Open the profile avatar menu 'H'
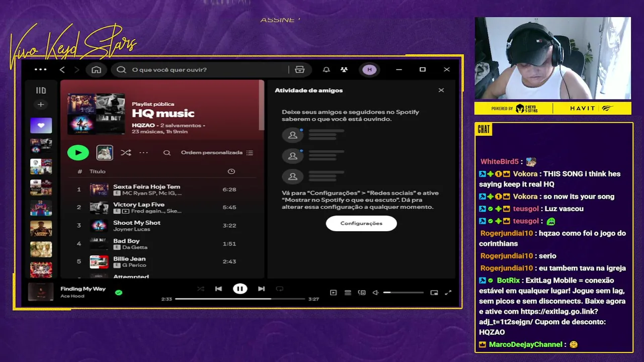The width and height of the screenshot is (644, 362). pyautogui.click(x=370, y=69)
